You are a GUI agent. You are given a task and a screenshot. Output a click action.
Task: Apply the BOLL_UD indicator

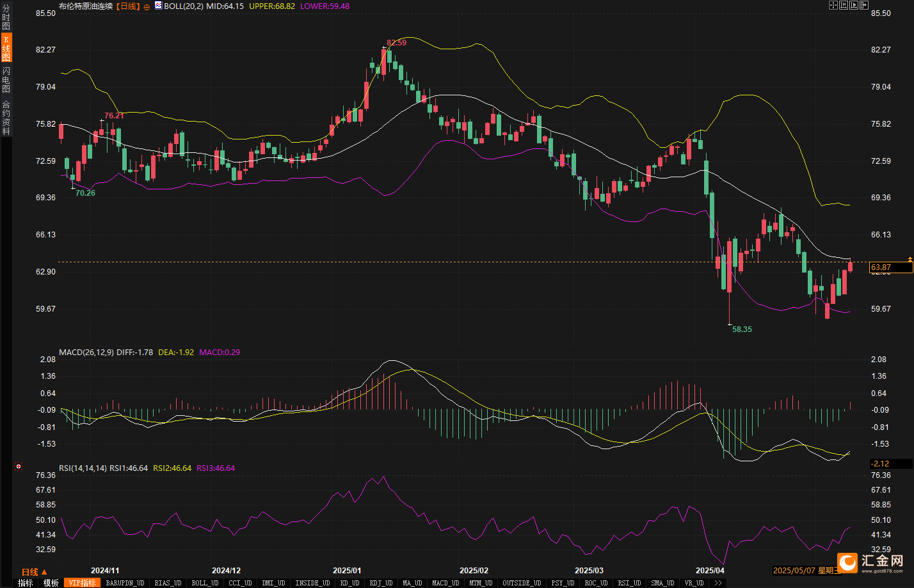pyautogui.click(x=205, y=583)
